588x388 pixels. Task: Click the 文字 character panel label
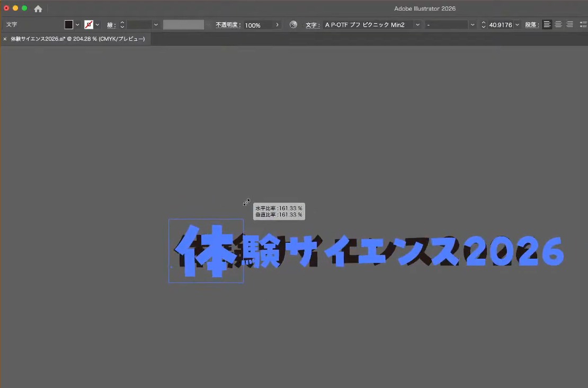pos(313,25)
